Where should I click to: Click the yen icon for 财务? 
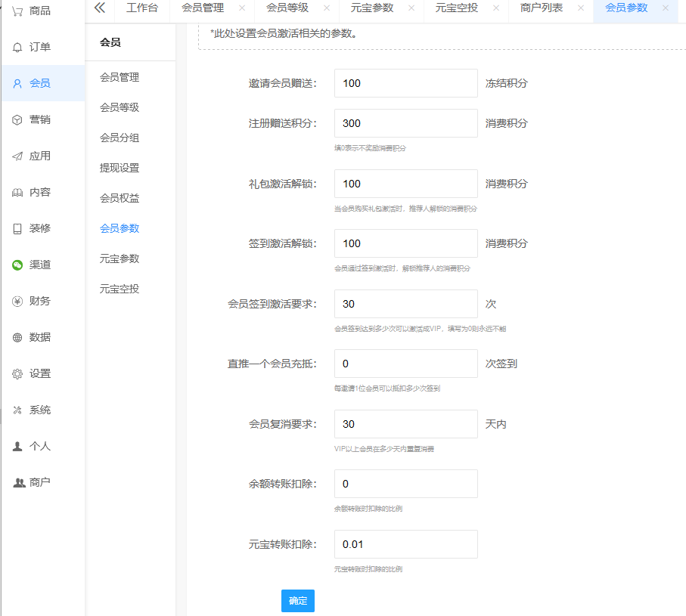(17, 301)
